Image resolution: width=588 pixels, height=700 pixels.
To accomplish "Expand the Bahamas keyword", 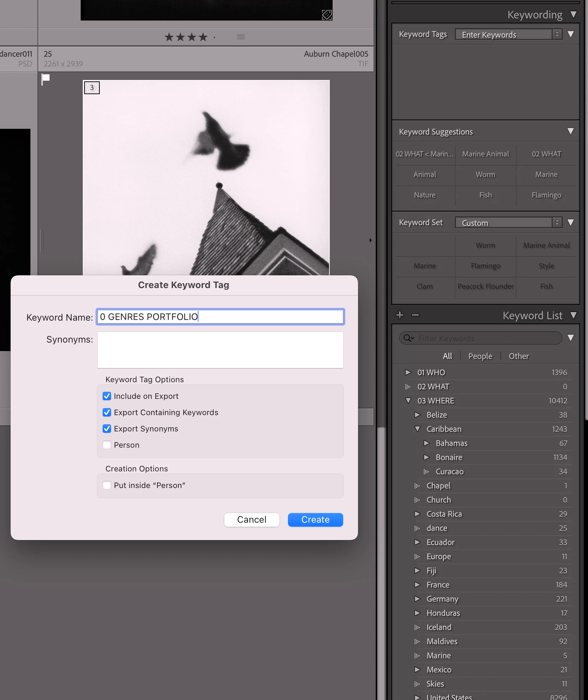I will [427, 443].
